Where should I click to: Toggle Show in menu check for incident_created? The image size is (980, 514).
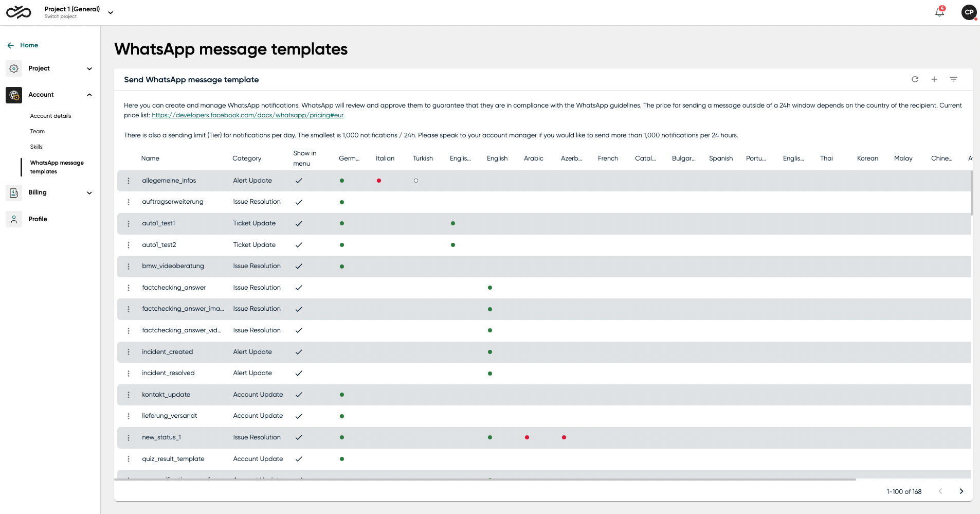pyautogui.click(x=299, y=352)
